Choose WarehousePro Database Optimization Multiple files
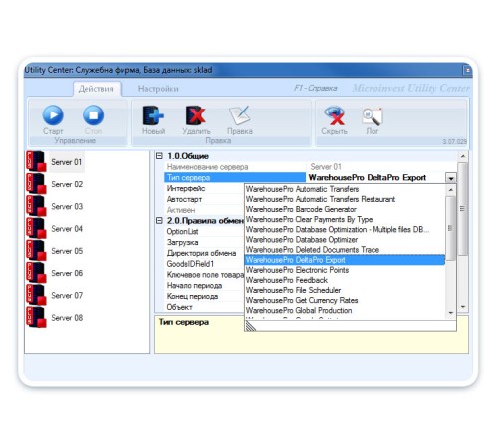This screenshot has height=448, width=498. coord(345,229)
